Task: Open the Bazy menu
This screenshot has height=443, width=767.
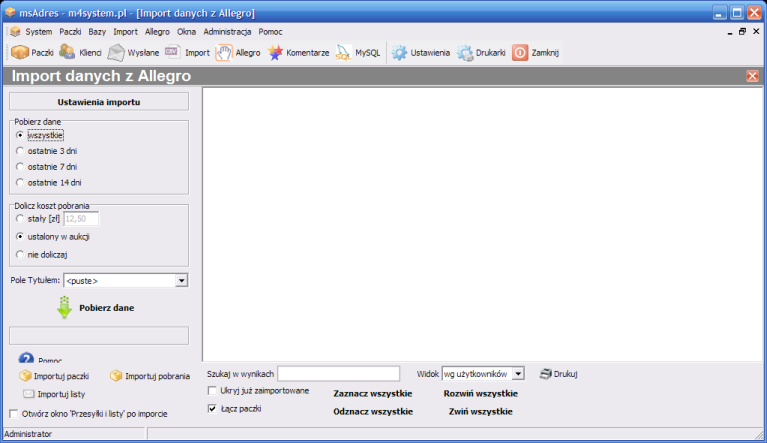Action: tap(97, 32)
